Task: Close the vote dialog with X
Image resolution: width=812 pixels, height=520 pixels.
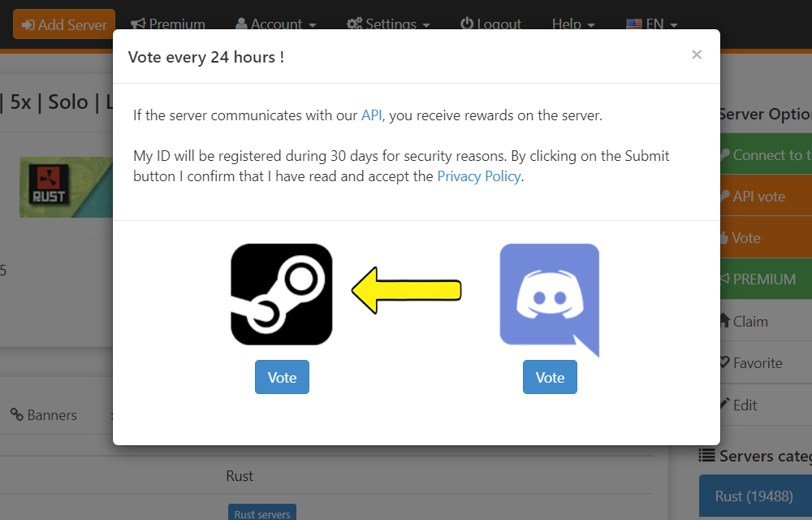Action: [x=697, y=54]
